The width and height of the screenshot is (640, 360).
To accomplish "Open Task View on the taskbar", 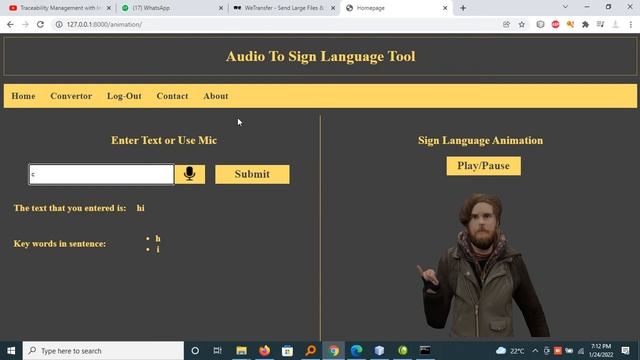I will coord(218,351).
